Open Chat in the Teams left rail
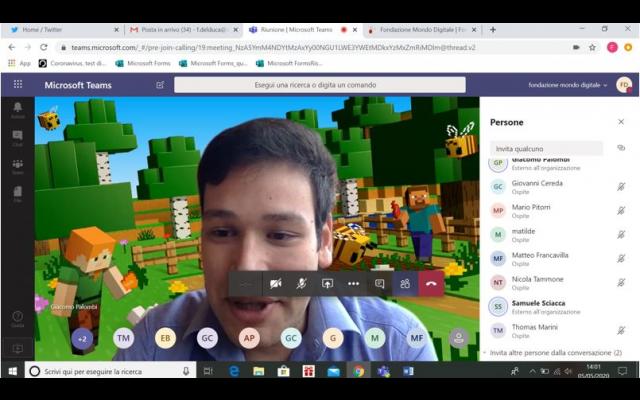The width and height of the screenshot is (640, 400). (18, 138)
